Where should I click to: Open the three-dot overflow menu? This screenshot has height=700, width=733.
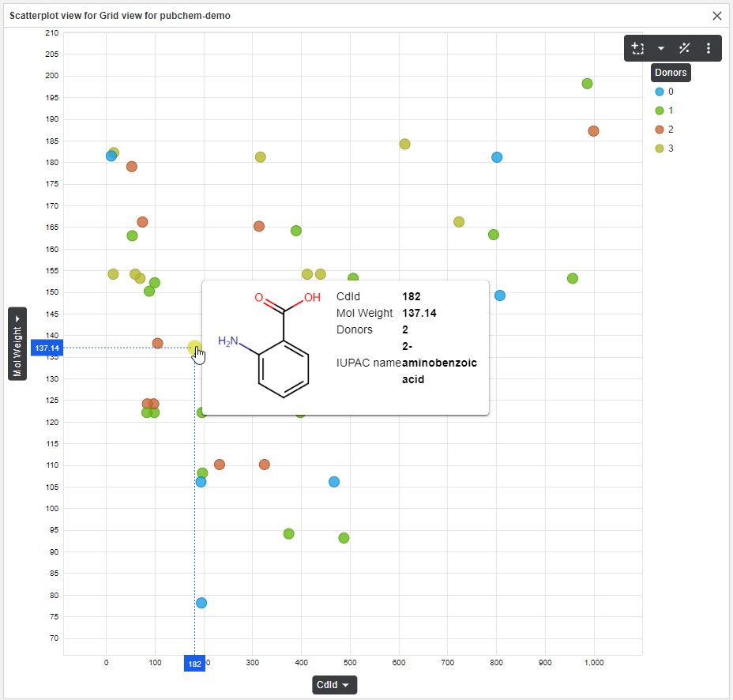(708, 48)
